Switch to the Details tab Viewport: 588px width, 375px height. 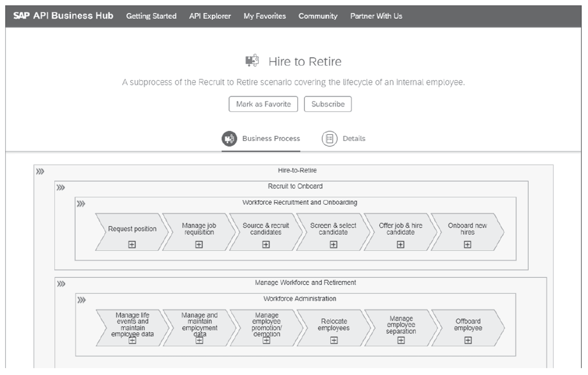click(344, 139)
